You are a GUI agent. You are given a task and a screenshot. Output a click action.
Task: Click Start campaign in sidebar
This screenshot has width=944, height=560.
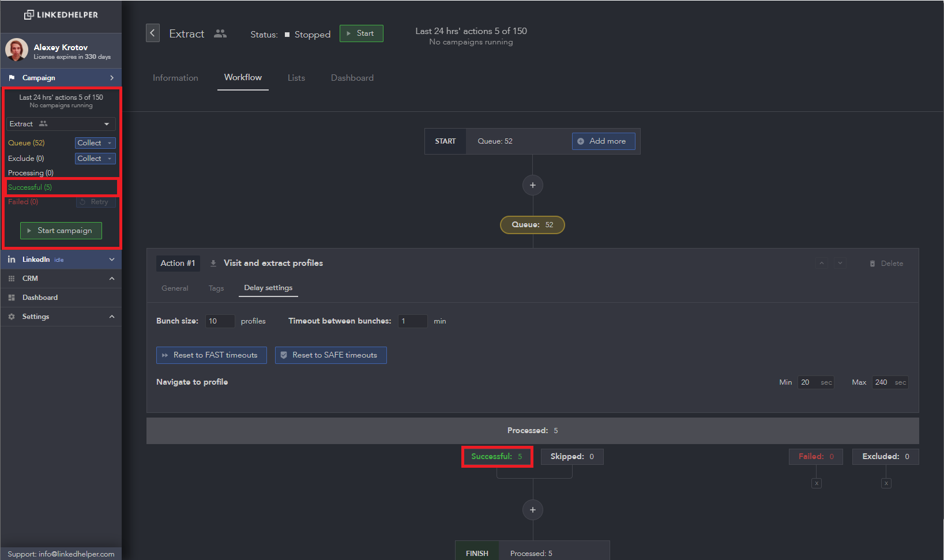(61, 231)
